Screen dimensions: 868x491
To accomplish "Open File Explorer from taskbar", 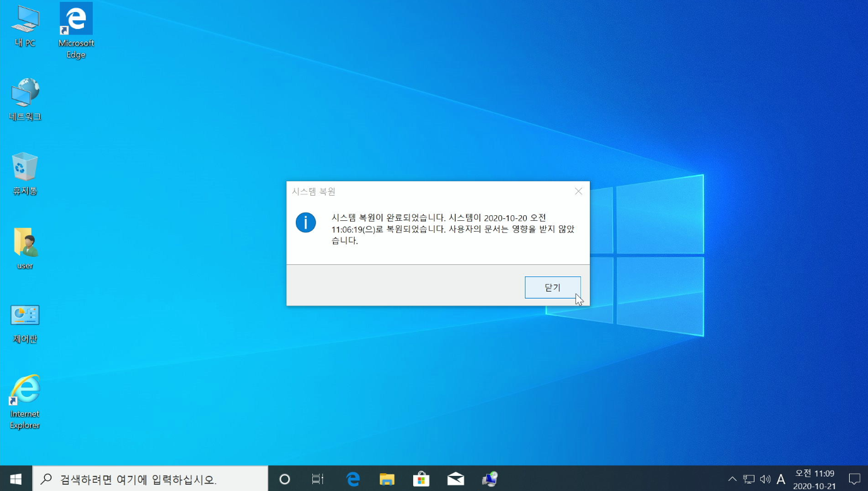I will [x=387, y=479].
